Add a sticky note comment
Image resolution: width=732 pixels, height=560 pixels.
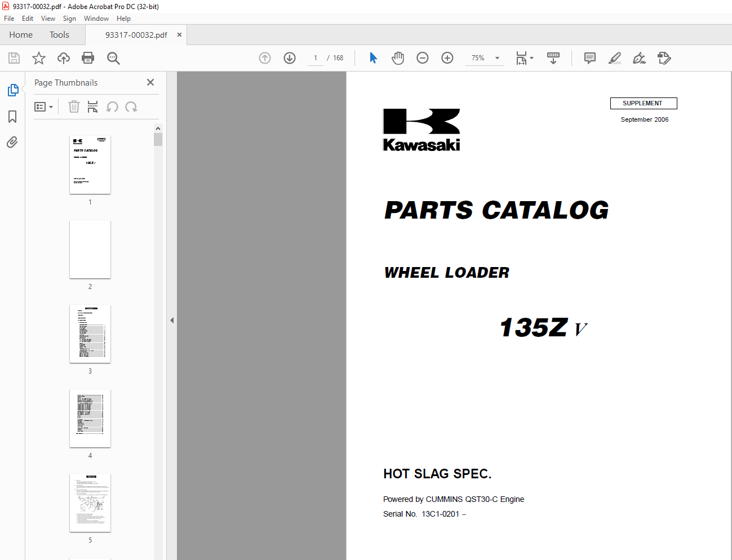tap(590, 58)
